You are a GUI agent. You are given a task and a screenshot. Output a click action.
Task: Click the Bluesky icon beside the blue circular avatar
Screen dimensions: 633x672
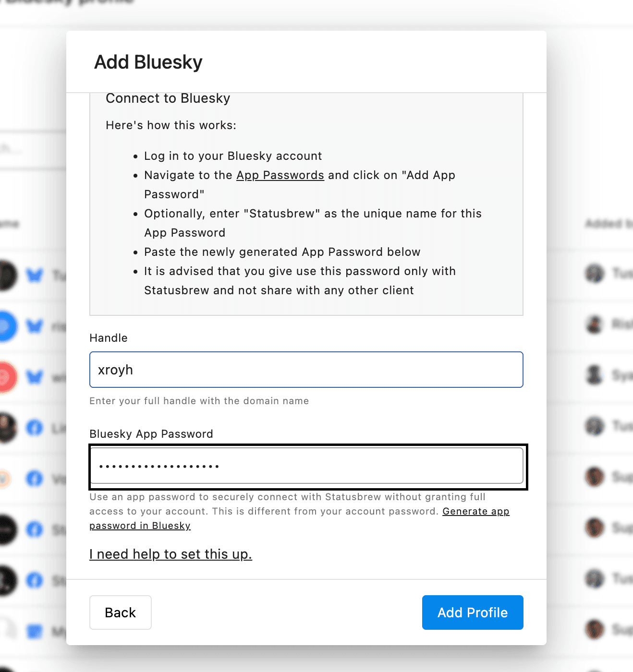click(x=35, y=327)
